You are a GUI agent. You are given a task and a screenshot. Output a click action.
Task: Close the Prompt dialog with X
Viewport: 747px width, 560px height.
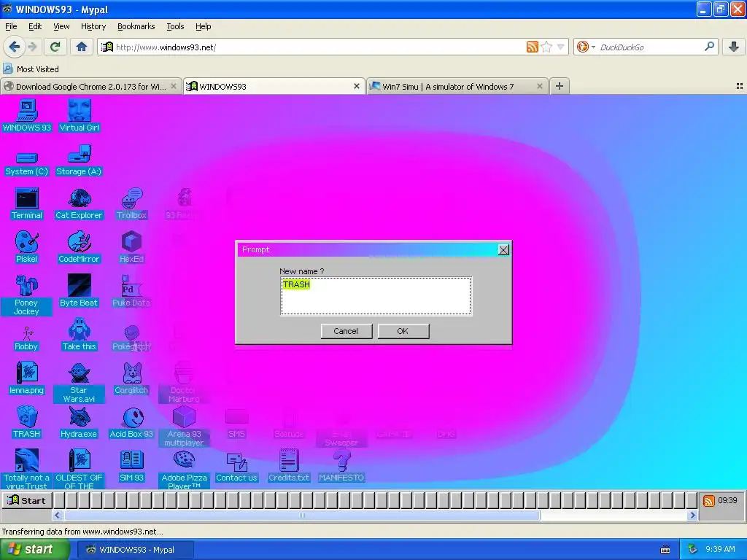coord(503,249)
